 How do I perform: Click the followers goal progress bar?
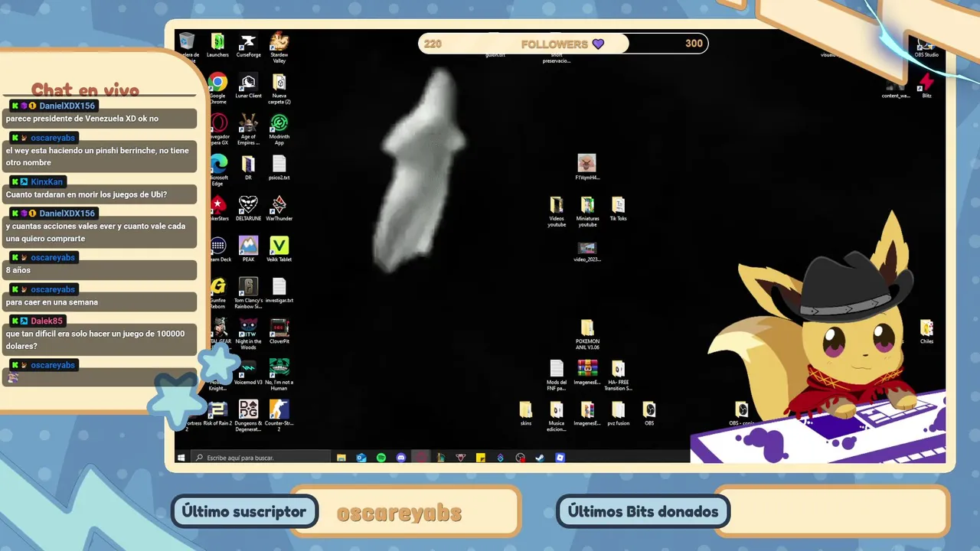(563, 44)
